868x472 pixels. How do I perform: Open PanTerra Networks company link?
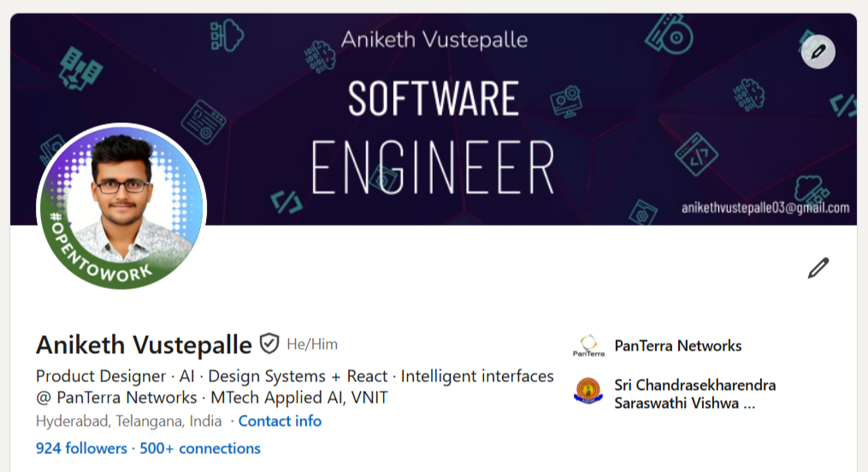click(677, 345)
